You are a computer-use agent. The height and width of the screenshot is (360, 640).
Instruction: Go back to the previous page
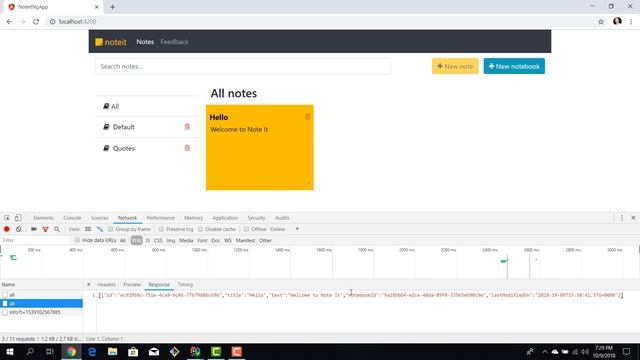(x=9, y=22)
